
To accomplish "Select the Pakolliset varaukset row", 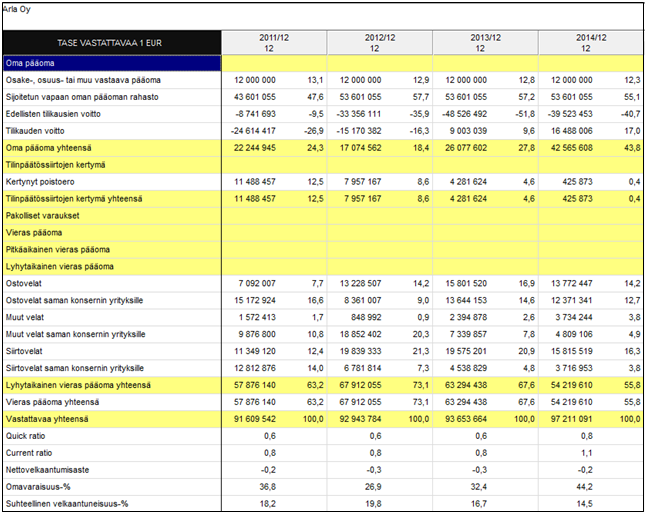I will click(323, 216).
